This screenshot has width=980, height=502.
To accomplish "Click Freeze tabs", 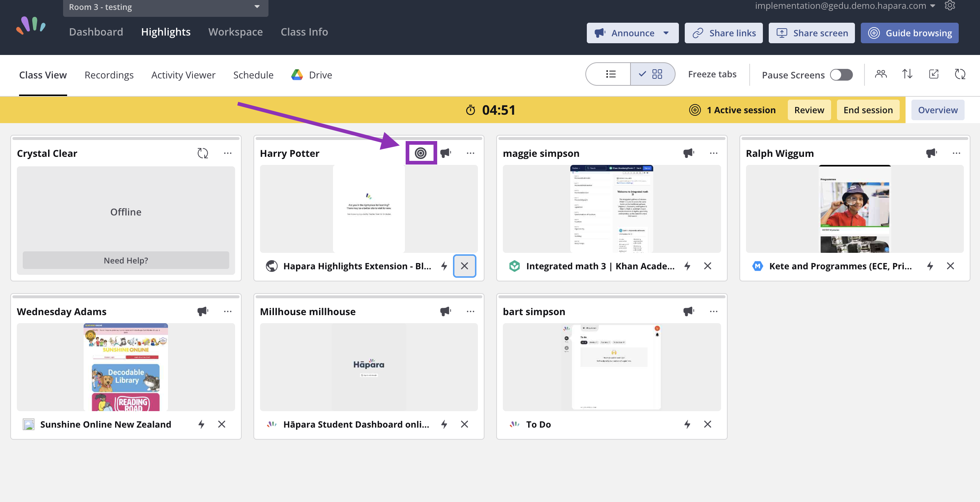I will pyautogui.click(x=712, y=74).
